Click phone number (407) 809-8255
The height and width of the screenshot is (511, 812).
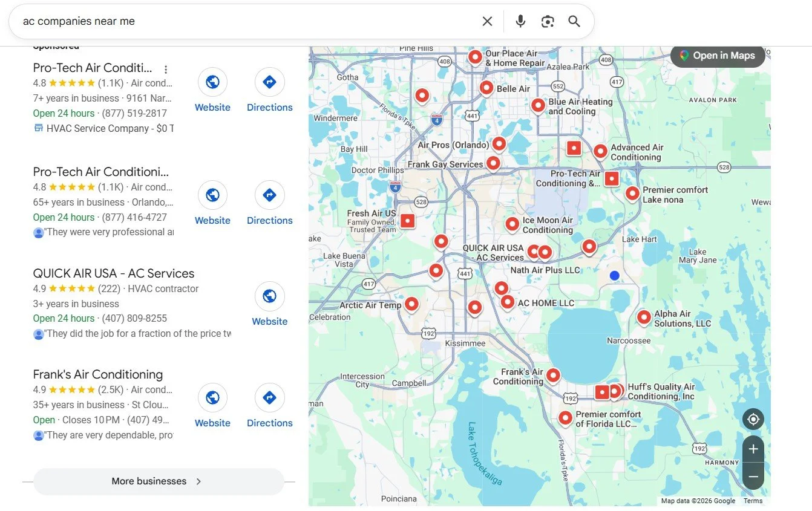(134, 318)
